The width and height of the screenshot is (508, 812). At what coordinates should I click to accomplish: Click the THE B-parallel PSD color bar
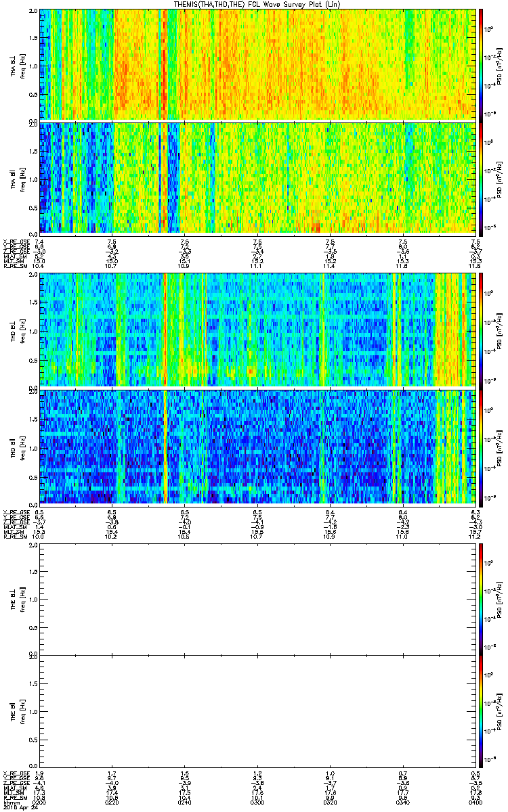coord(481,710)
